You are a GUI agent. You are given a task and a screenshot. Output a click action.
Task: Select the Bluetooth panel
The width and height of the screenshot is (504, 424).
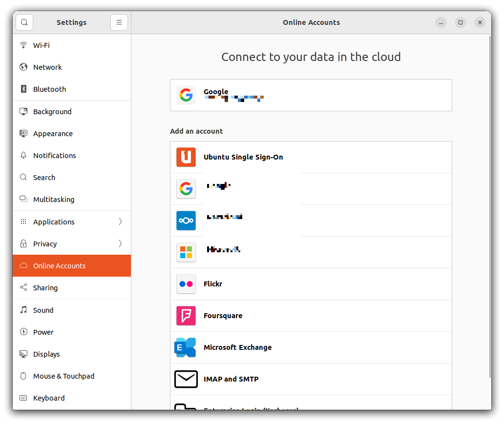click(x=72, y=89)
